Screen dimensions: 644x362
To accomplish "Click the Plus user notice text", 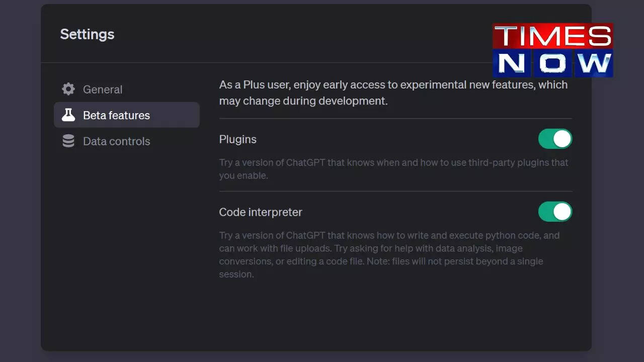I will (393, 93).
